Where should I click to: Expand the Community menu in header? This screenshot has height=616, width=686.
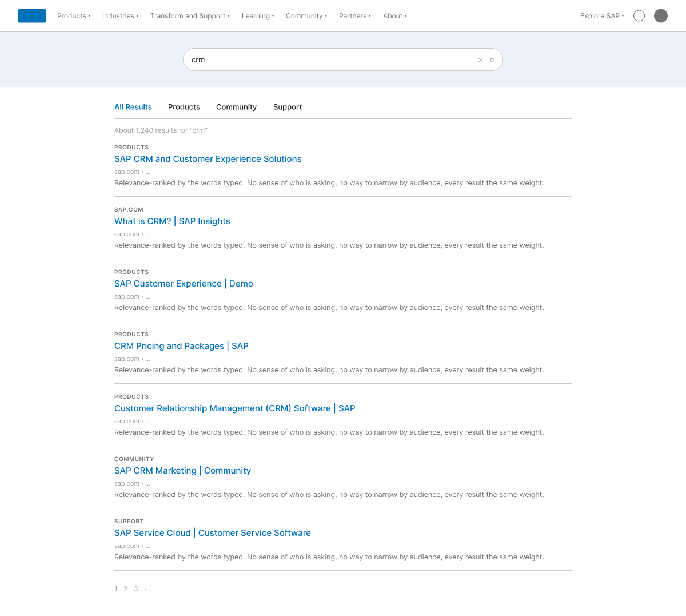(x=306, y=16)
